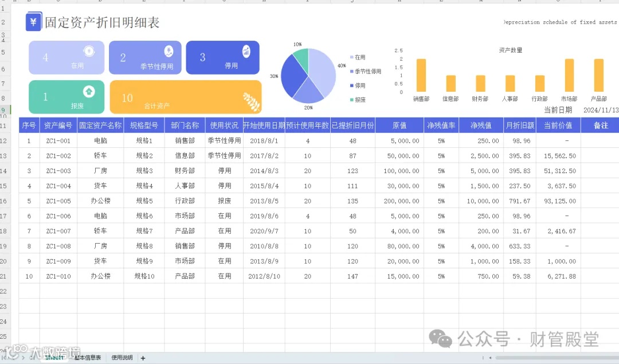Select the 报废 status cell in row 5
The width and height of the screenshot is (619, 364).
224,201
